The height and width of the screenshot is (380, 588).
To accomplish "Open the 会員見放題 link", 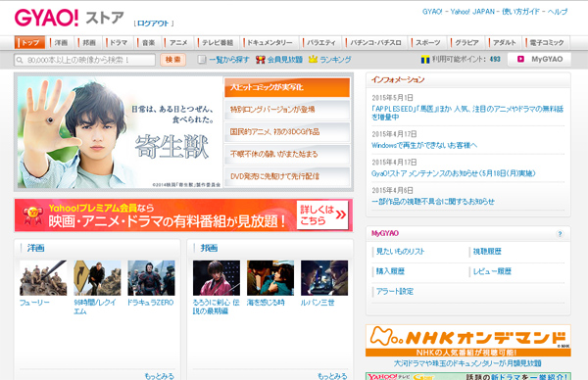I will tap(284, 59).
